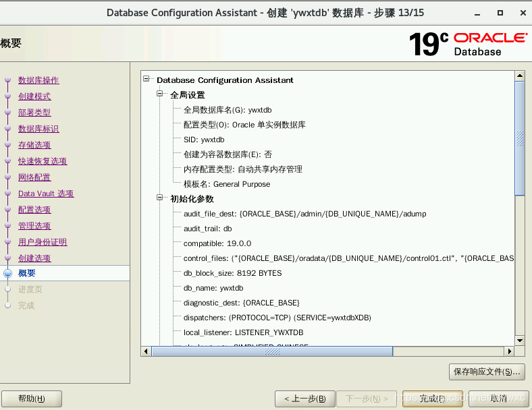
Task: Go to the 创建模式 step
Action: click(x=34, y=96)
